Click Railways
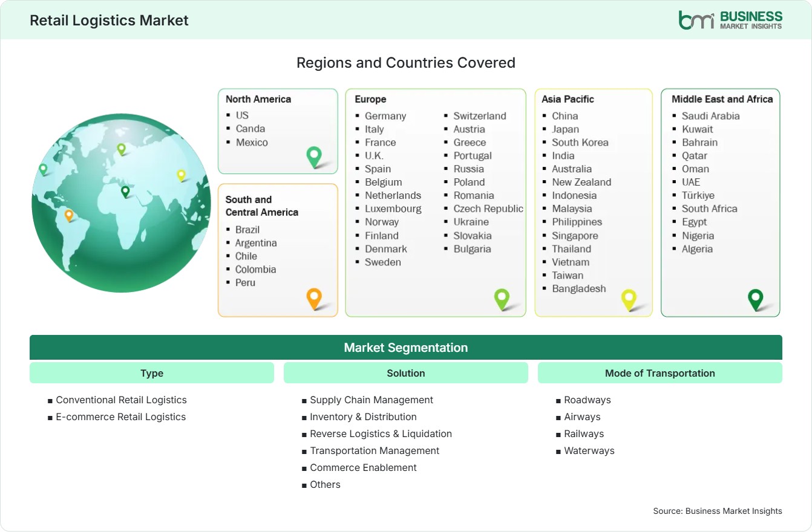The width and height of the screenshot is (812, 532). click(584, 433)
